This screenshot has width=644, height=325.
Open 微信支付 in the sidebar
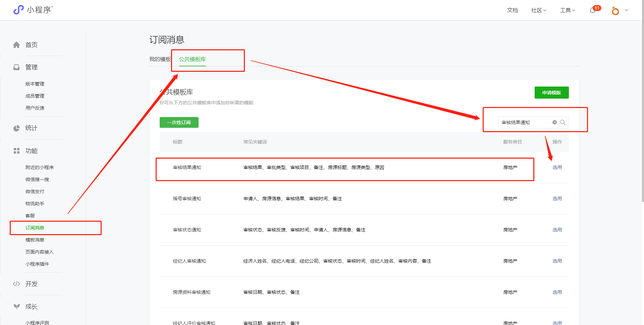pos(35,192)
